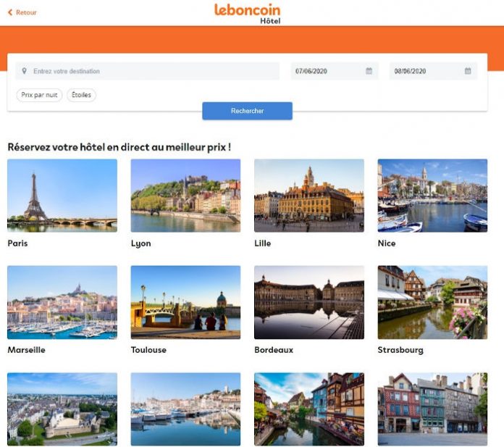
Task: Click the Retour link
Action: 26,12
